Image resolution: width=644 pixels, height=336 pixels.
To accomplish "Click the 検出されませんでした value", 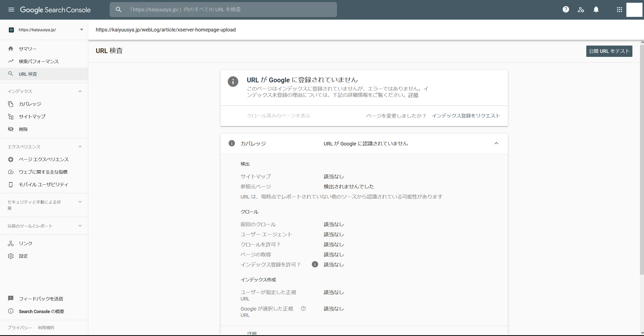I will point(349,186).
